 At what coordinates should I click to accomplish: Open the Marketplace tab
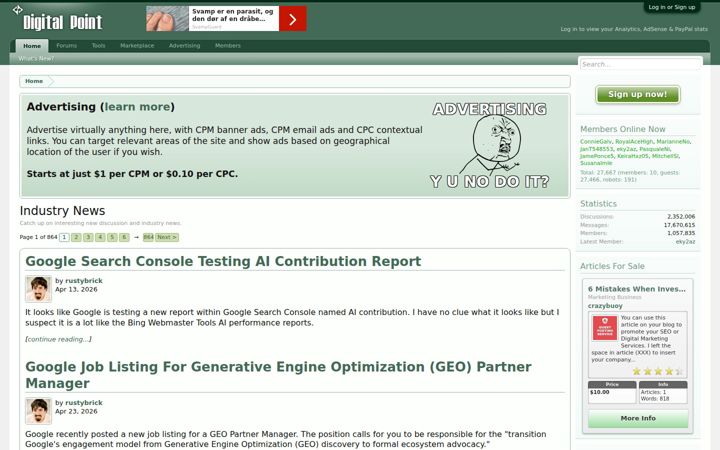137,46
